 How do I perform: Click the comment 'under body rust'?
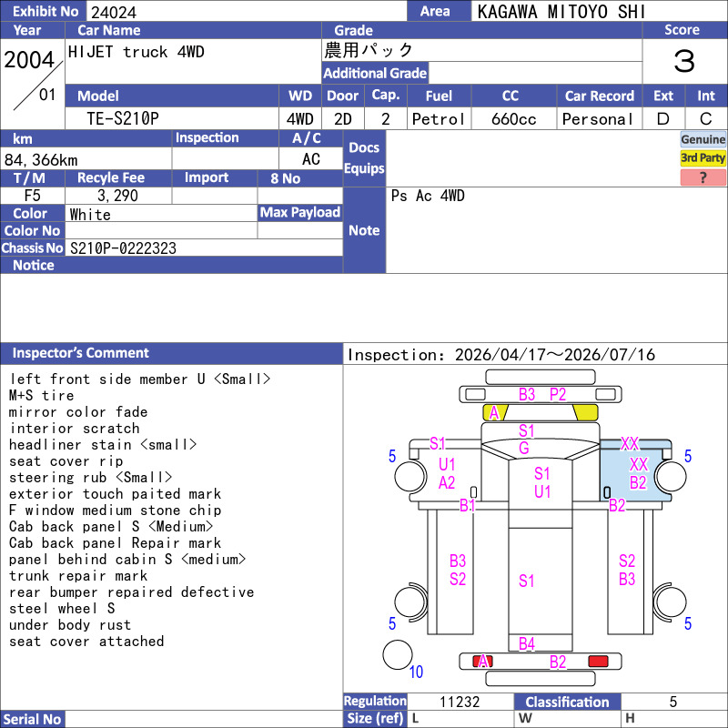click(x=70, y=625)
